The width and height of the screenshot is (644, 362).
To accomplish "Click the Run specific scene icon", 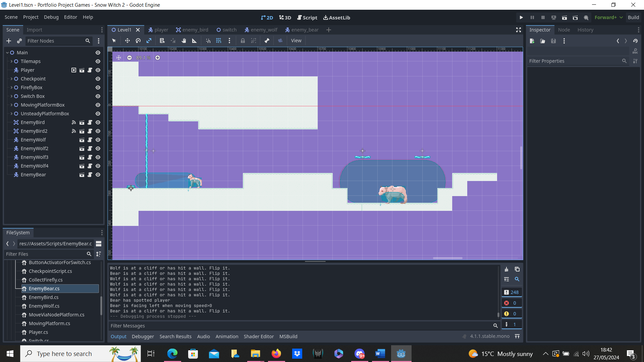I will pos(575,17).
